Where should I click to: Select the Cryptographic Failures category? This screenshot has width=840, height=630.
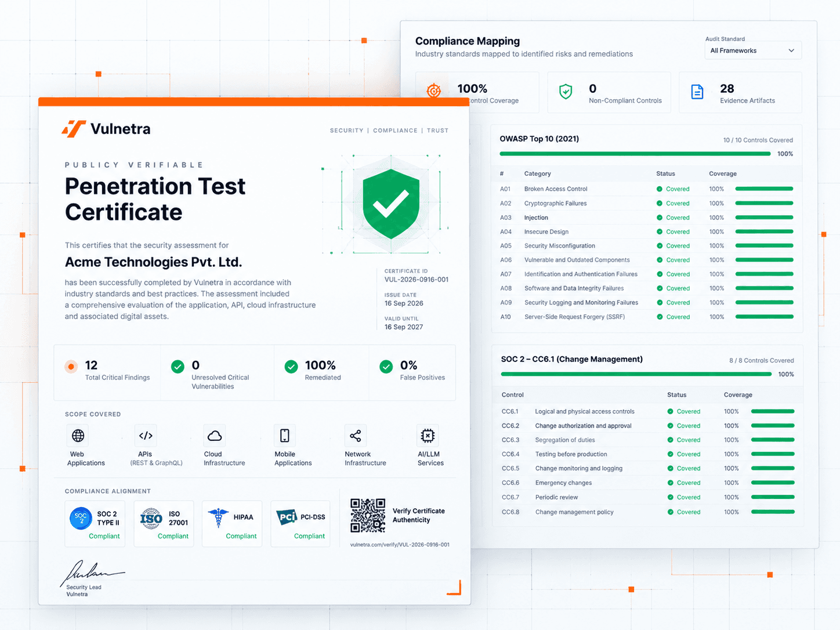tap(556, 204)
